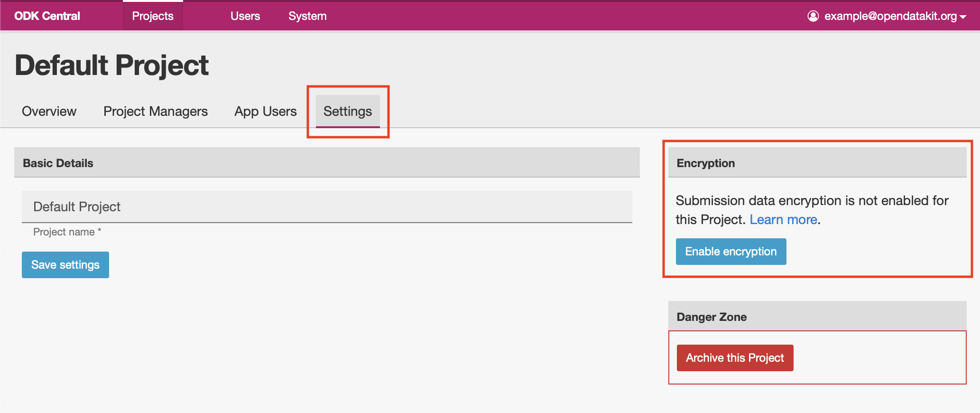Click the Archive this Project button
980x413 pixels.
pyautogui.click(x=735, y=357)
